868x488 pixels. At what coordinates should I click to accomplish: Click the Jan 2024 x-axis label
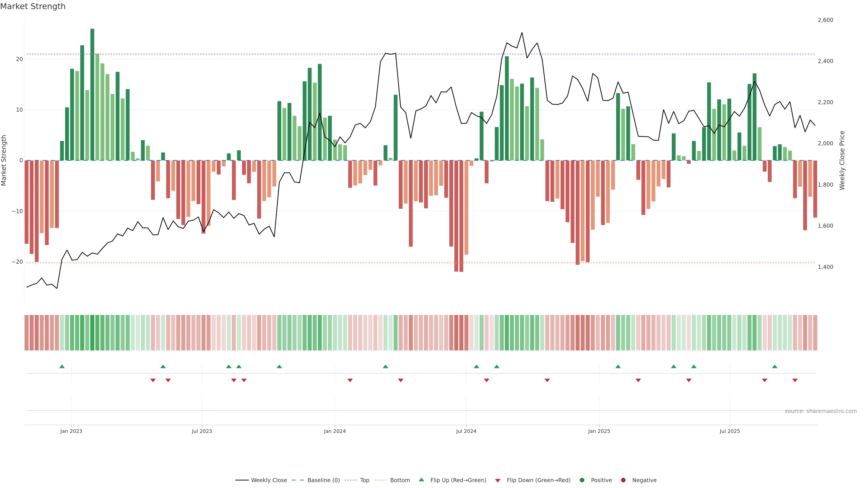click(x=335, y=431)
